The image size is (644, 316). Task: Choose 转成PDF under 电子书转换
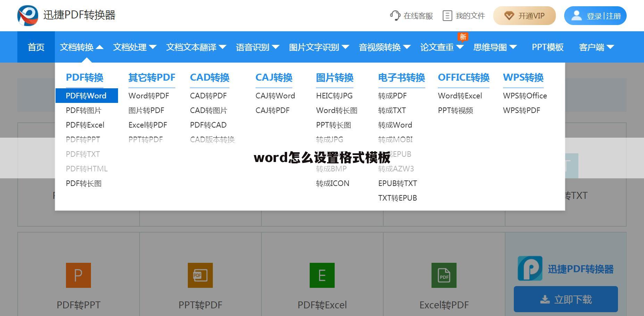pyautogui.click(x=392, y=96)
